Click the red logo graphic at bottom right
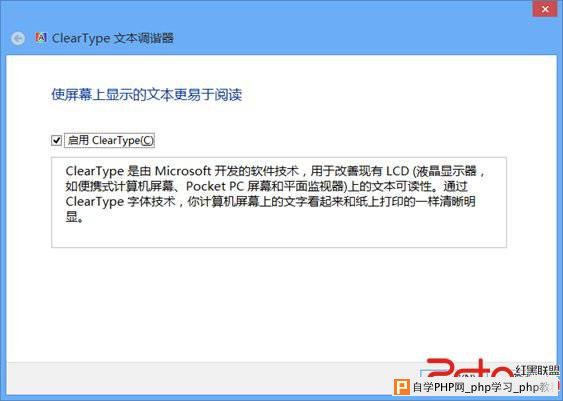The height and width of the screenshot is (401, 563). (470, 368)
